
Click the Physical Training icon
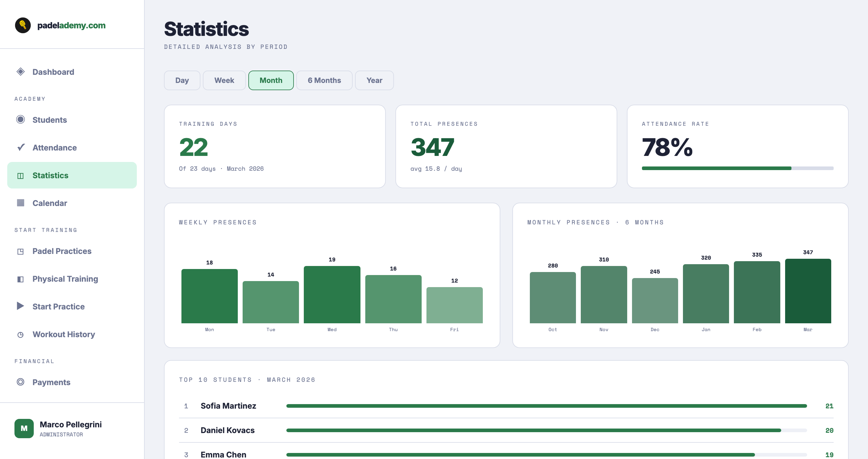tap(21, 279)
